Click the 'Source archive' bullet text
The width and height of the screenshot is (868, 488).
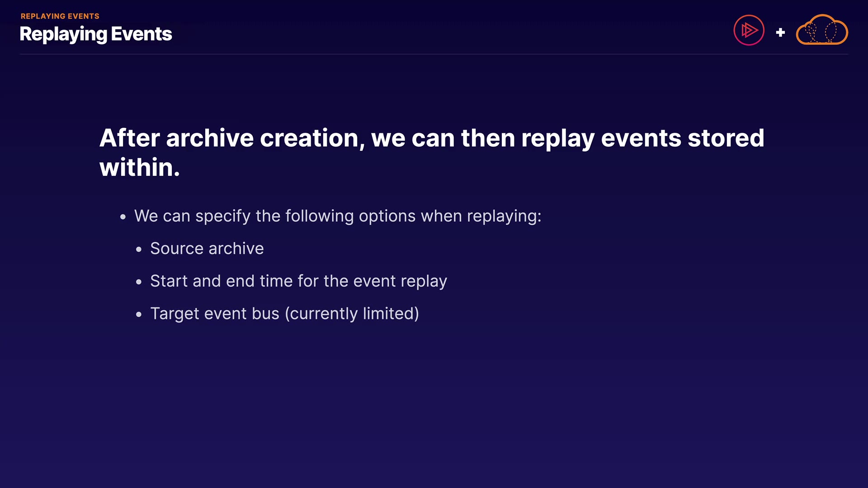coord(207,249)
